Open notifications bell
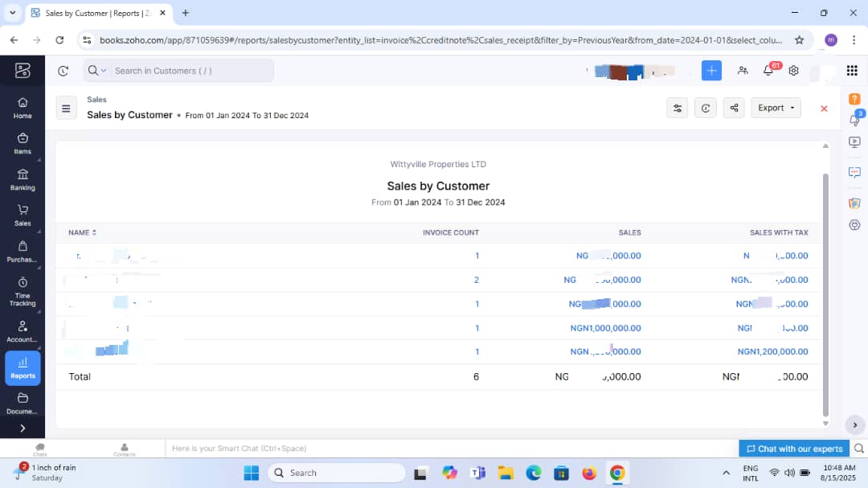Screen dimensions: 868x488 (x=768, y=71)
